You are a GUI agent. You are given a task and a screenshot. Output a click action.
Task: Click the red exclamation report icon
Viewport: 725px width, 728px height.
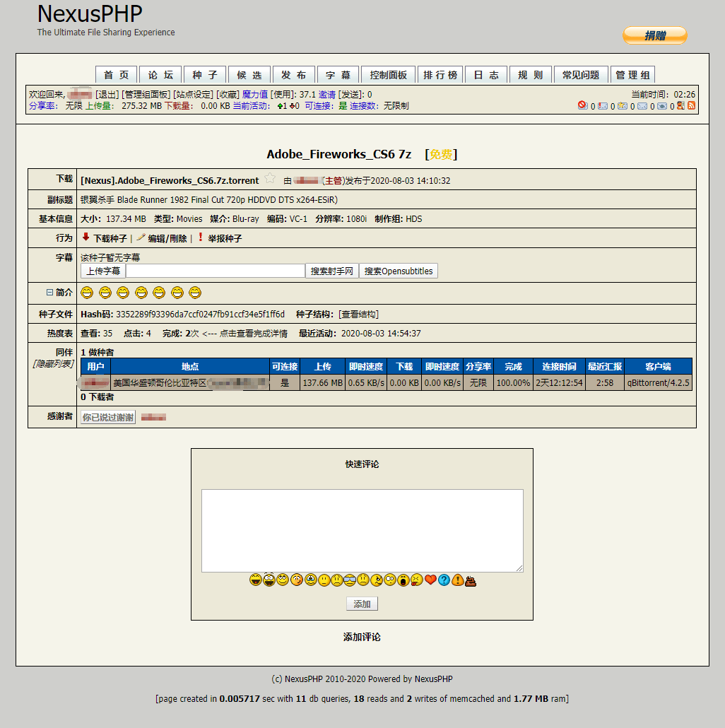pyautogui.click(x=201, y=237)
